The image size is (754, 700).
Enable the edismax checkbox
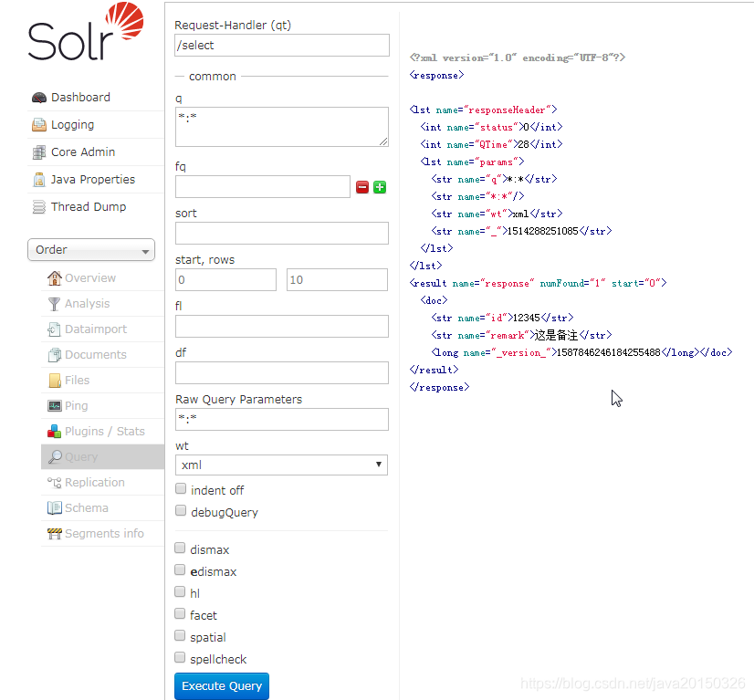pos(179,570)
